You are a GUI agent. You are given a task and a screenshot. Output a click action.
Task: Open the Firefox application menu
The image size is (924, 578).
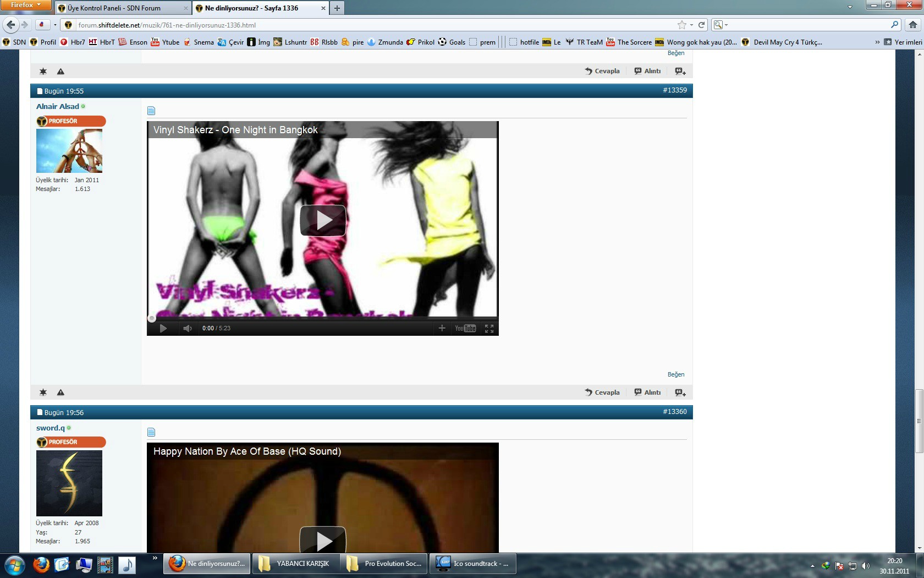point(25,5)
